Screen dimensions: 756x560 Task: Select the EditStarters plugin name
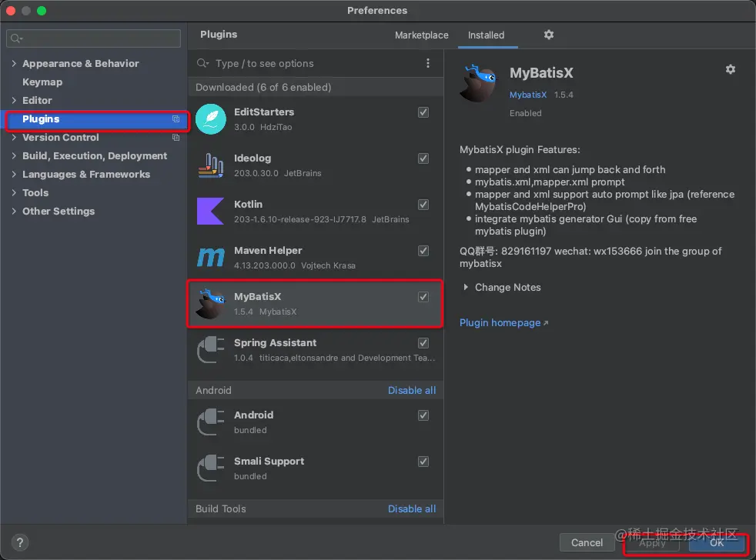coord(264,112)
